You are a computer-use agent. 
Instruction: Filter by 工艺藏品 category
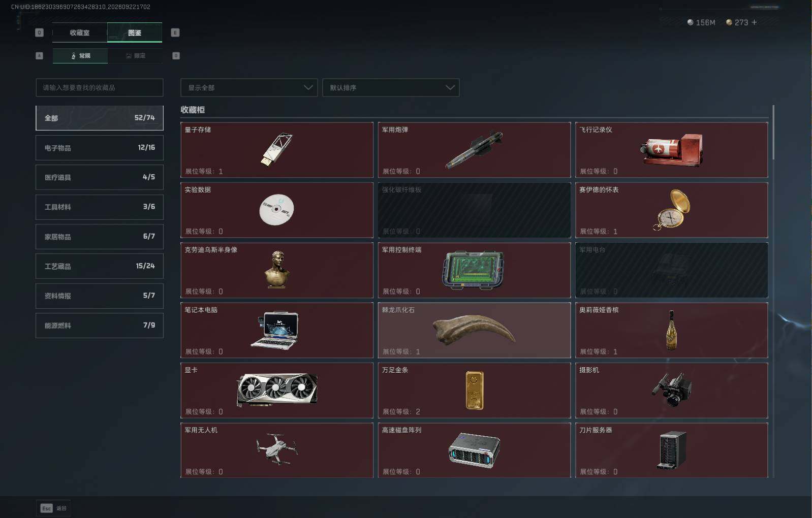[100, 266]
